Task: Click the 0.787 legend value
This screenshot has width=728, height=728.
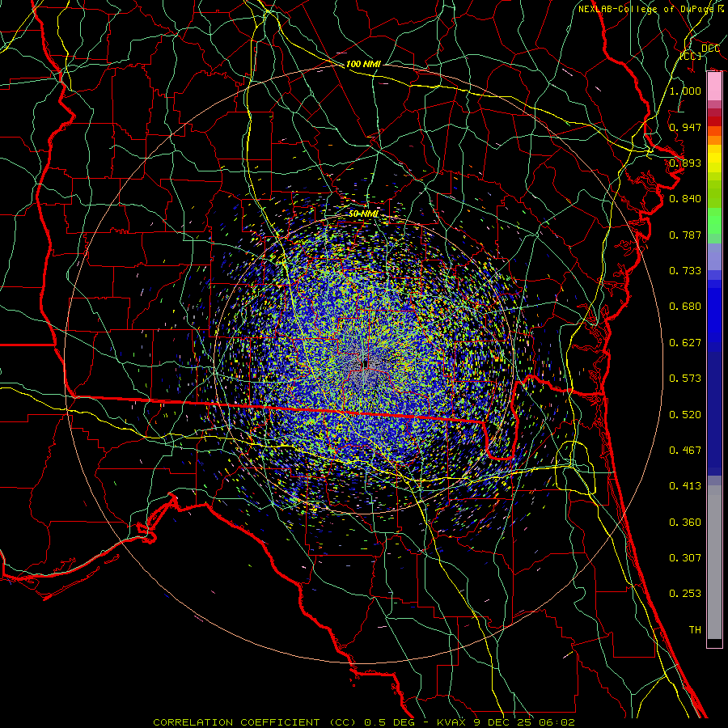Action: 685,235
